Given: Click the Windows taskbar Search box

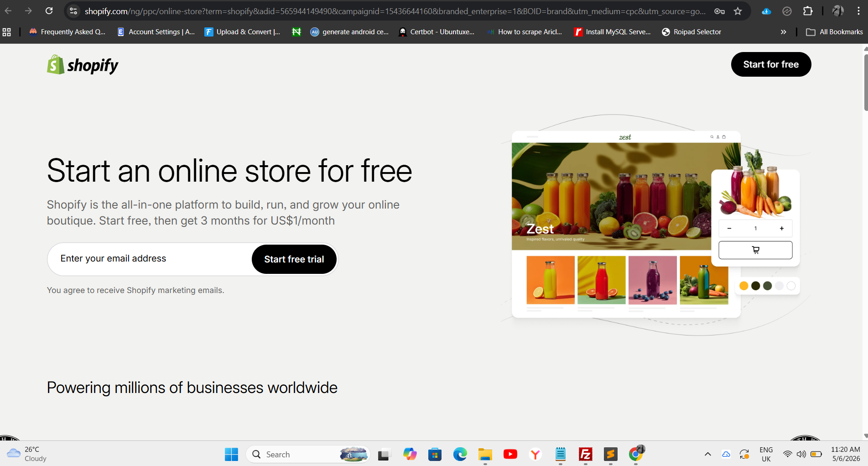Looking at the screenshot, I should click(x=308, y=454).
